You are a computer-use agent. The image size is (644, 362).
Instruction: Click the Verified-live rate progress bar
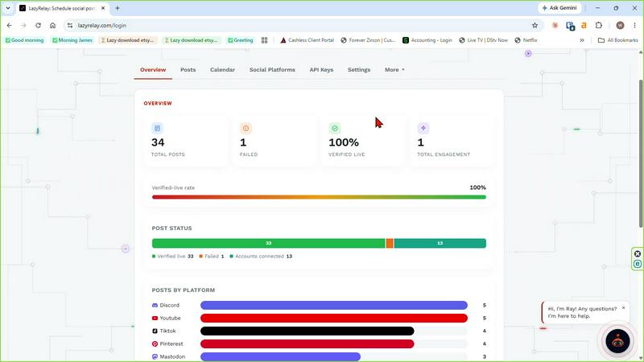319,197
